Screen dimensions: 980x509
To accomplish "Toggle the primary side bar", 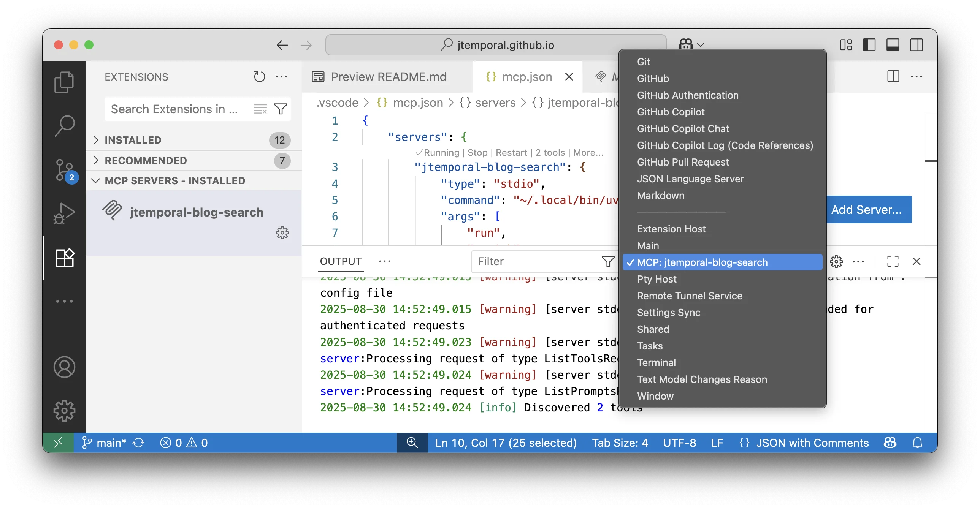I will click(x=869, y=45).
